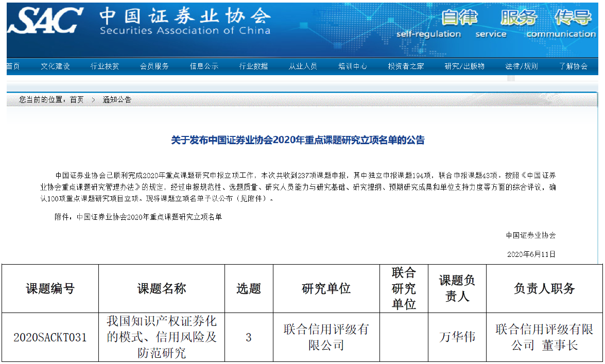Click the 课题名称 column header

coord(162,288)
